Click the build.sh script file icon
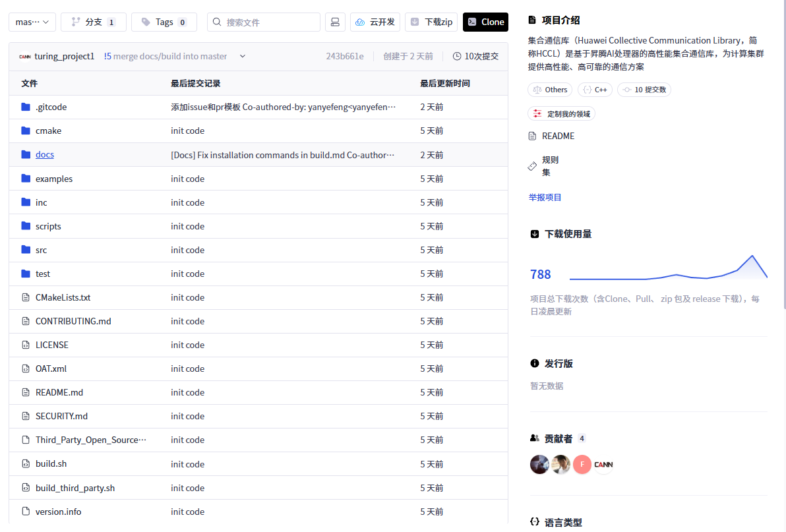786x532 pixels. (26, 464)
